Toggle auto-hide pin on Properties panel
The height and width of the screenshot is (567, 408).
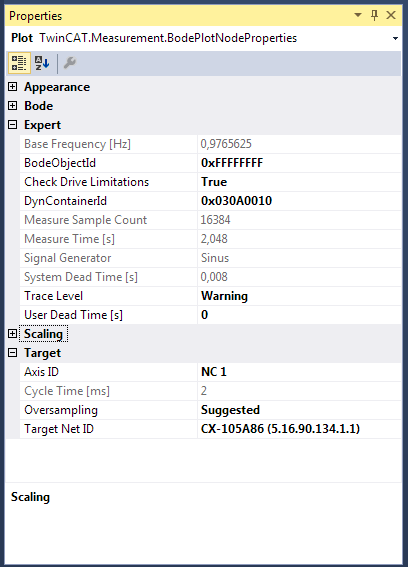point(374,15)
